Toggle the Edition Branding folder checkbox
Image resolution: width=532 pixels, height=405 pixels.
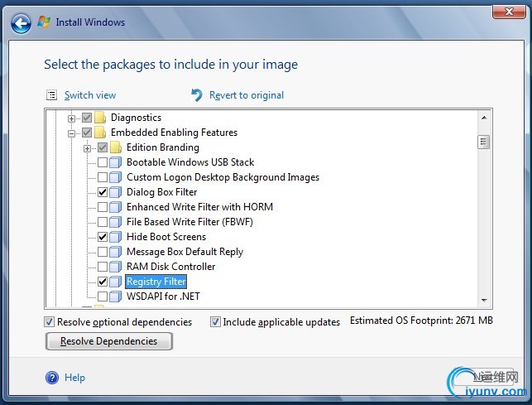point(103,147)
